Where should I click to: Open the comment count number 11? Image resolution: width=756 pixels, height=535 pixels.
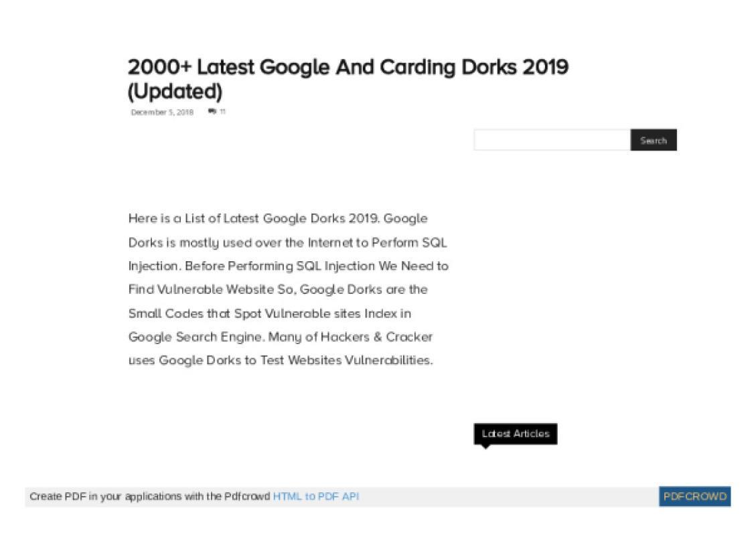(222, 111)
